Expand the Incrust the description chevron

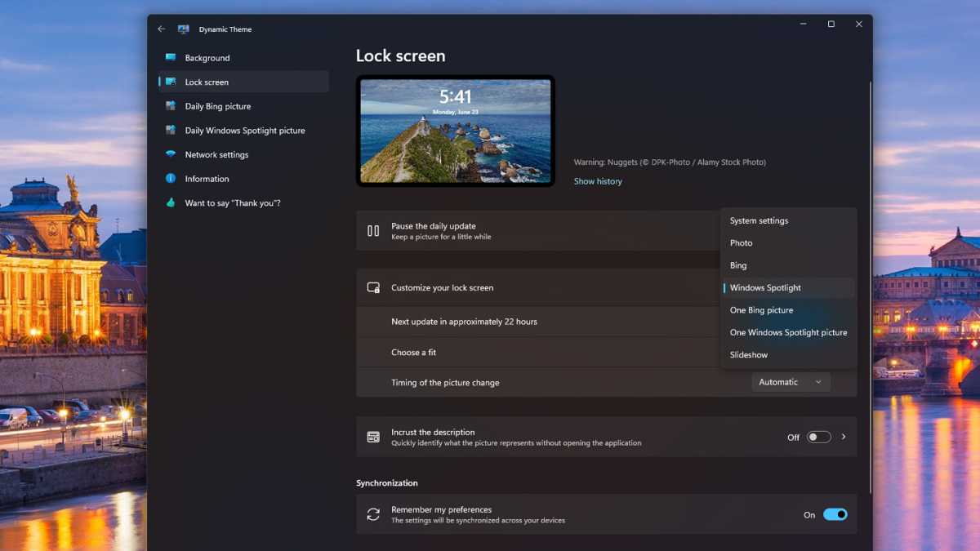(844, 436)
